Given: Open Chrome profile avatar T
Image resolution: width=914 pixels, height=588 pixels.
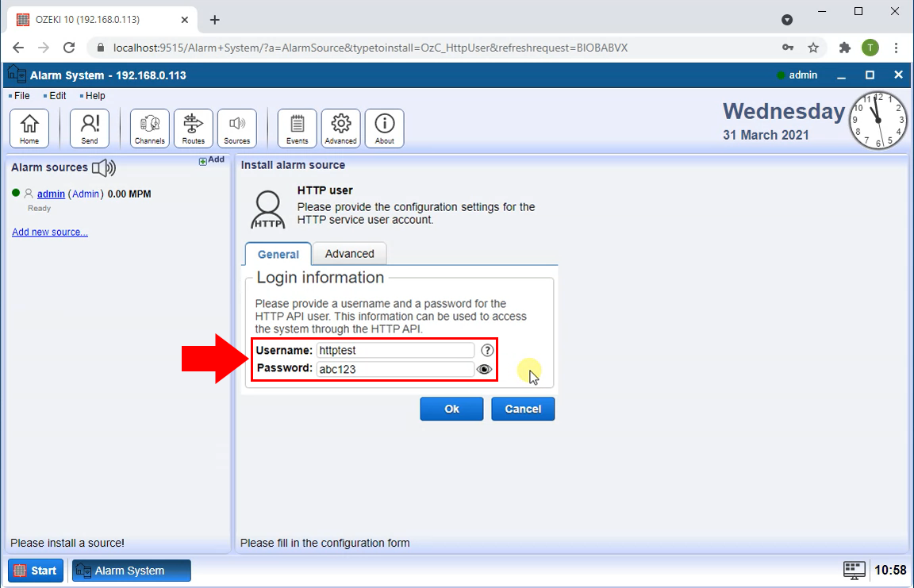Looking at the screenshot, I should click(x=870, y=48).
